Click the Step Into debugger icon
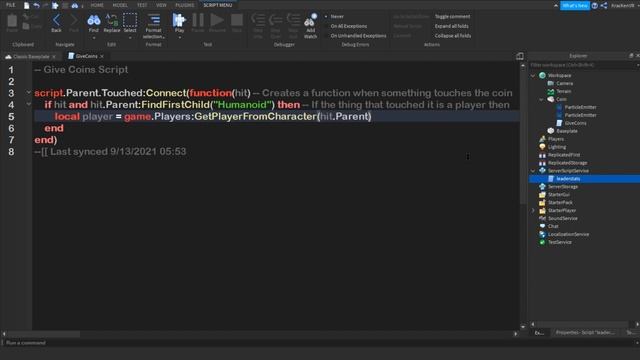This screenshot has height=360, width=640. point(258,20)
